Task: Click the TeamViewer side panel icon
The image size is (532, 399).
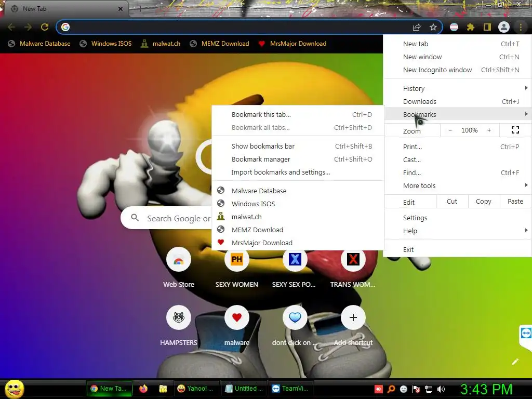Action: coord(526,333)
